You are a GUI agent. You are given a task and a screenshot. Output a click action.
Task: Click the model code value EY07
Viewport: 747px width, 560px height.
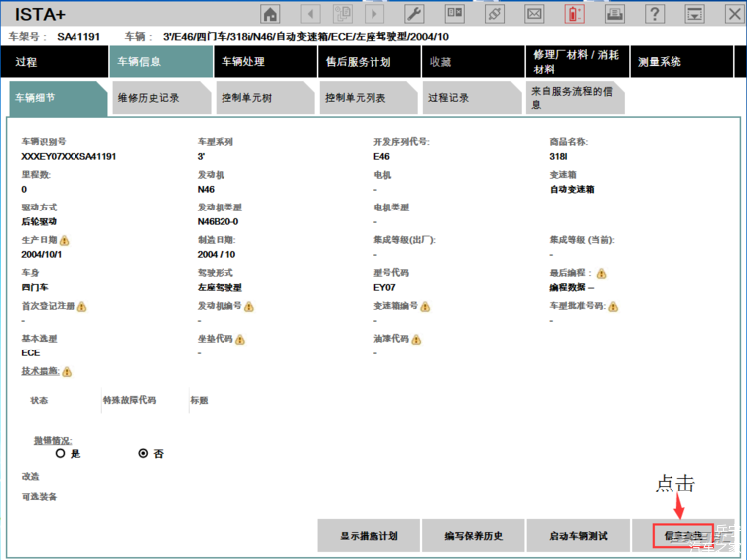(384, 288)
